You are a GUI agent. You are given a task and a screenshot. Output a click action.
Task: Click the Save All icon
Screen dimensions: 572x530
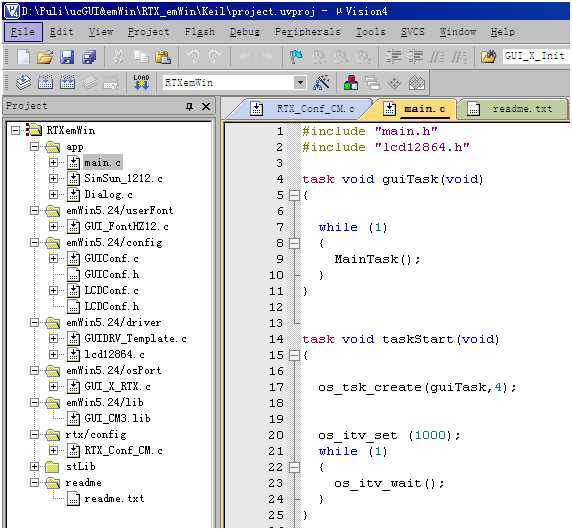89,57
